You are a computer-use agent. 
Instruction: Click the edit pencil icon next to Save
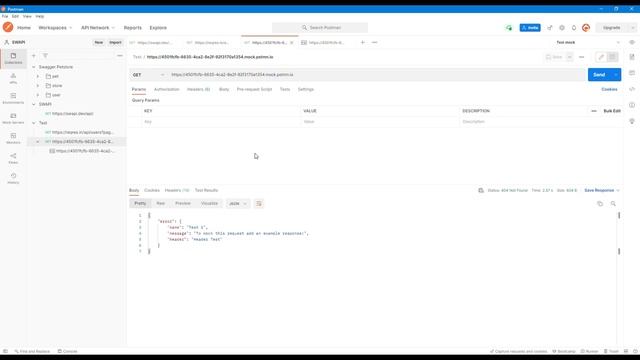(x=601, y=57)
